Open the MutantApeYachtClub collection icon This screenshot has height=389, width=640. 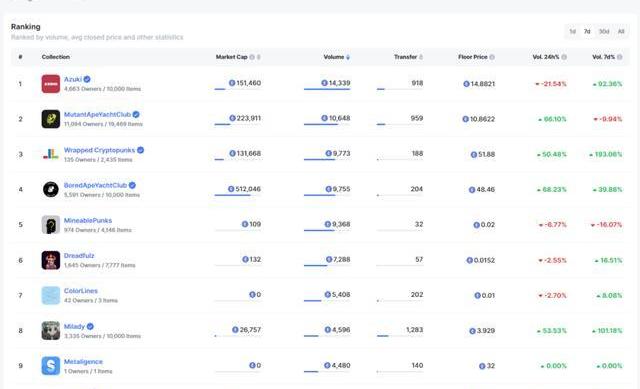pyautogui.click(x=51, y=119)
